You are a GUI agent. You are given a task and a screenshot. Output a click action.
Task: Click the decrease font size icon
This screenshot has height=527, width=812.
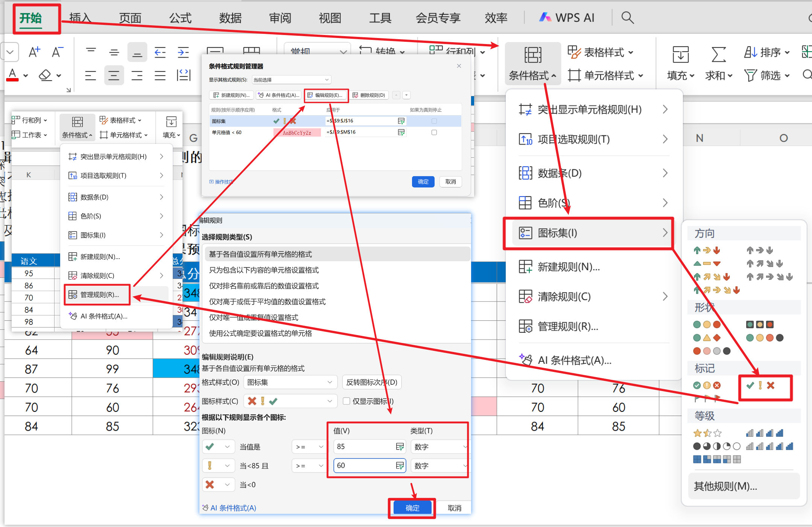click(57, 52)
